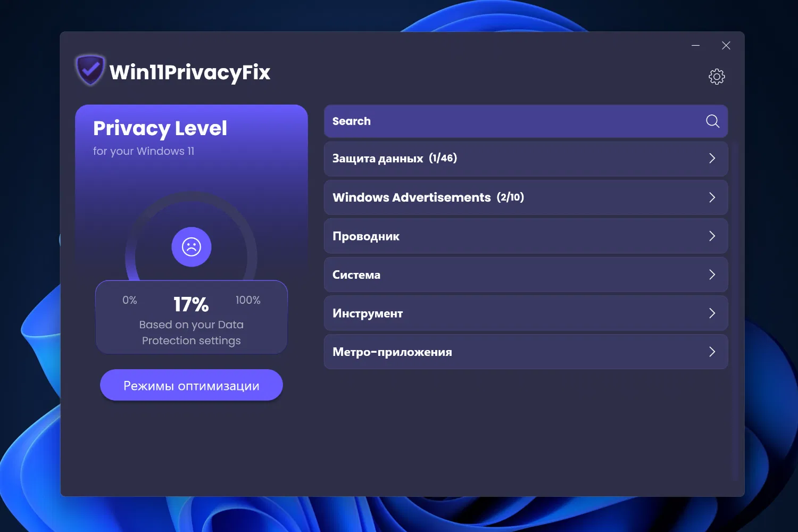This screenshot has width=798, height=532.
Task: Click the 0% gauge label
Action: (130, 300)
